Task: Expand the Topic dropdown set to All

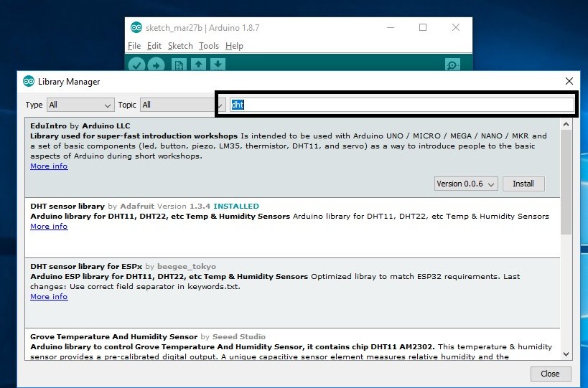Action: pyautogui.click(x=183, y=105)
